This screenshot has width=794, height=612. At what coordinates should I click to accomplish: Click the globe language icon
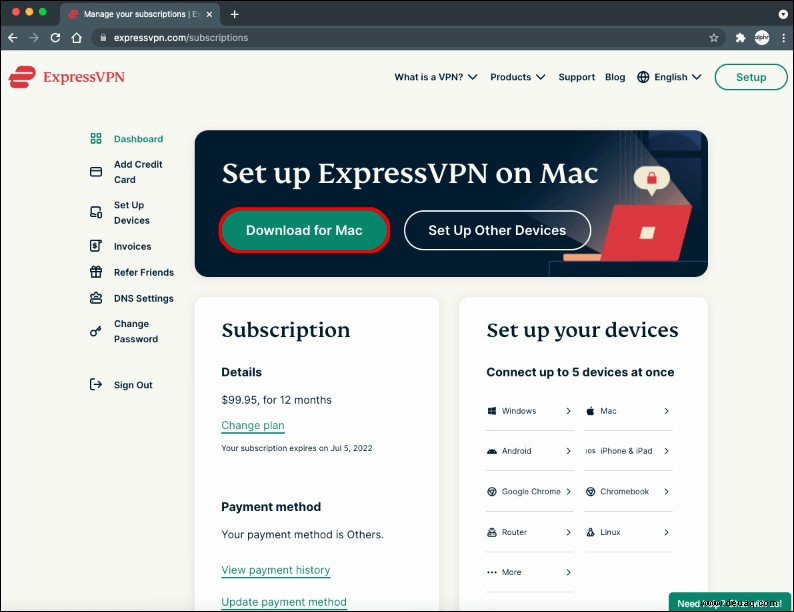click(643, 77)
